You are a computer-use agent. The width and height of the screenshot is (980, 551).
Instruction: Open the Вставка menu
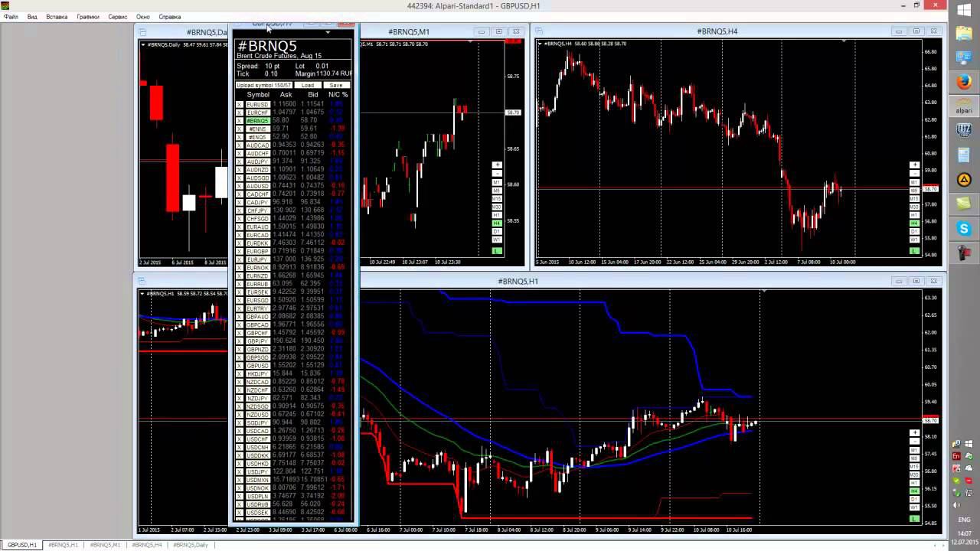point(57,17)
